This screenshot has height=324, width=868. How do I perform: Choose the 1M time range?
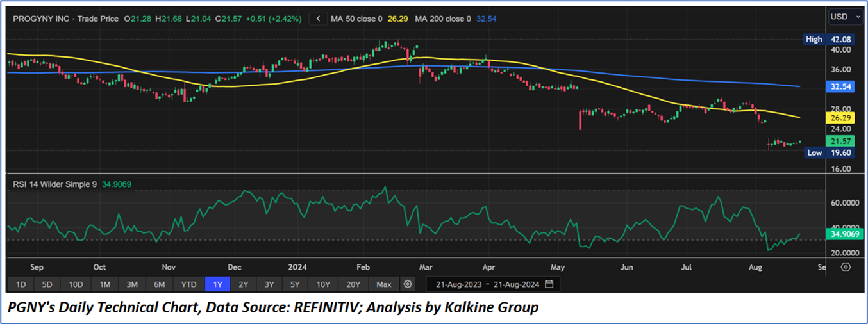pyautogui.click(x=104, y=284)
